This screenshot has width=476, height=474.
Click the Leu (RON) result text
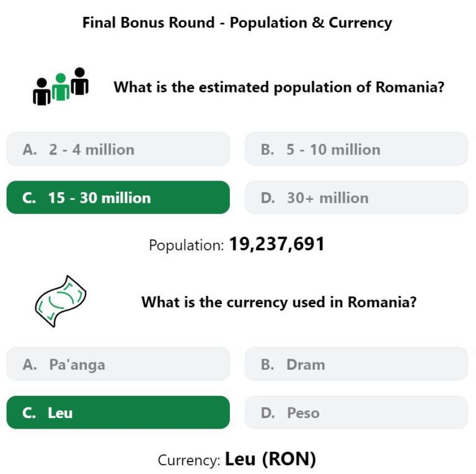click(x=270, y=459)
